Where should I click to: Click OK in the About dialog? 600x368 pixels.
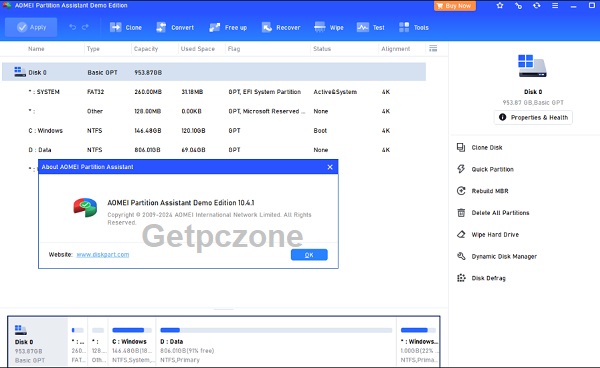tap(309, 255)
